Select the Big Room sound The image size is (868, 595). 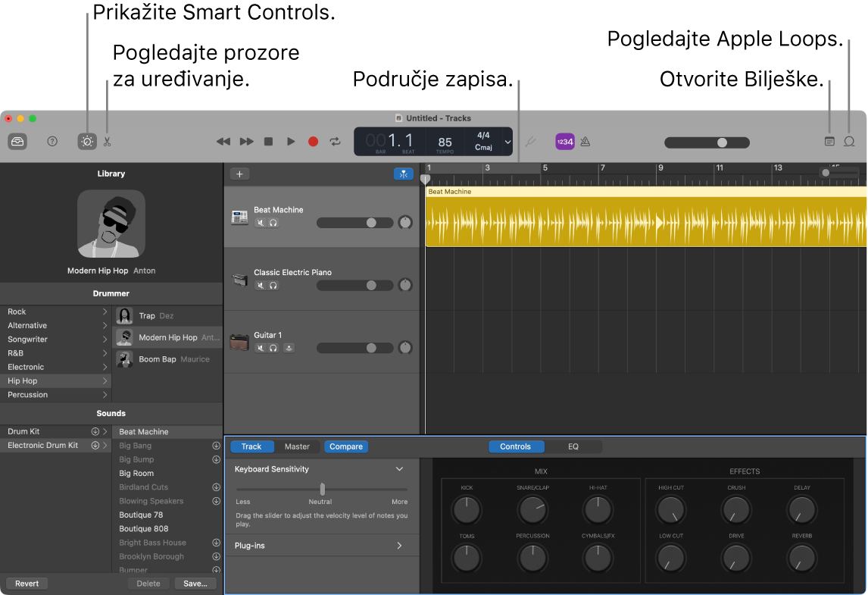(167, 473)
